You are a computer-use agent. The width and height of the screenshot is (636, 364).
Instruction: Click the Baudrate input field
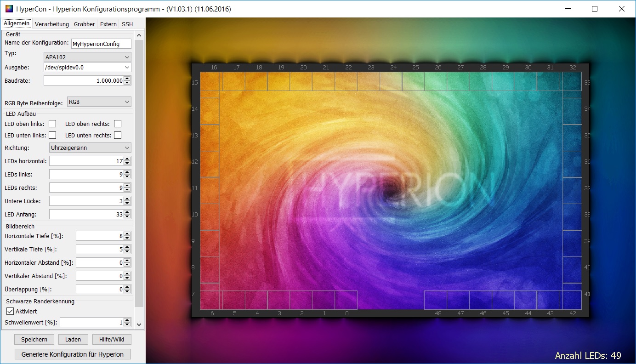tap(84, 80)
